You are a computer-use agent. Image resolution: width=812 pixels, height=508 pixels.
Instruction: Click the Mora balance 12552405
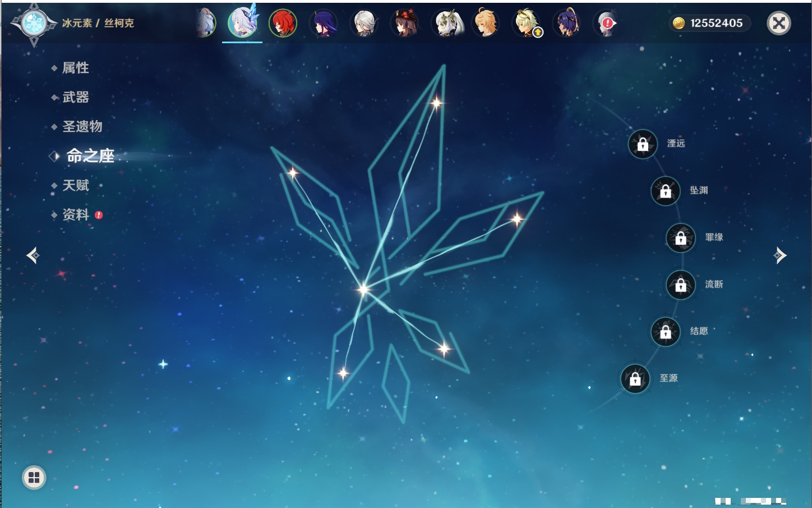tap(717, 23)
